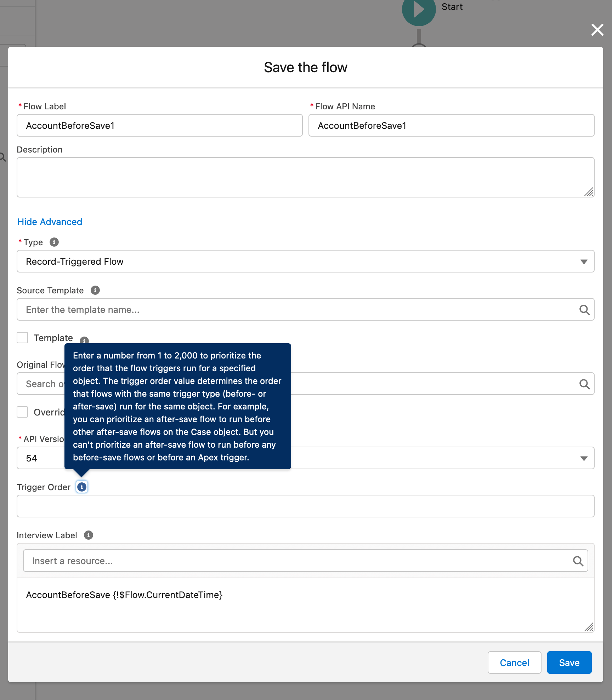The image size is (612, 700).
Task: Toggle the Override checkbox
Action: (23, 412)
